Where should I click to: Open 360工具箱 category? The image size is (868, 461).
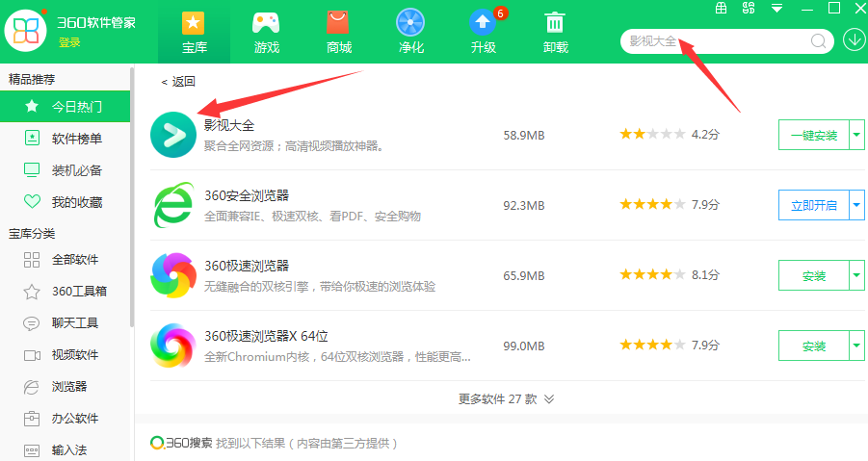[65, 292]
